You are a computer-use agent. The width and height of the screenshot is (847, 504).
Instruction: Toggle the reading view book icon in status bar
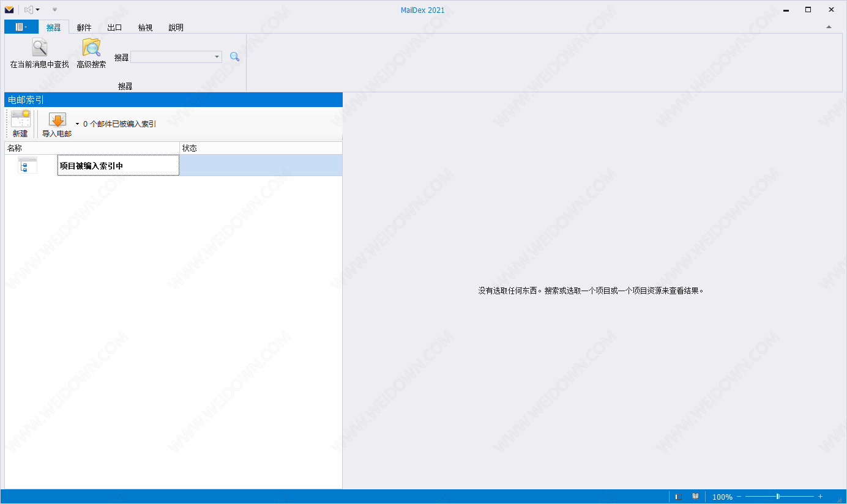pyautogui.click(x=695, y=497)
